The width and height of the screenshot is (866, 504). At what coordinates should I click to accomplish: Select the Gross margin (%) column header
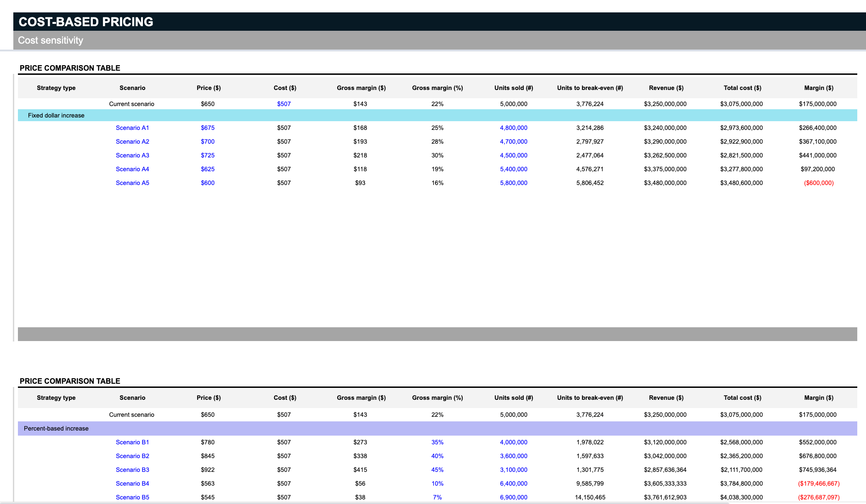click(x=437, y=88)
